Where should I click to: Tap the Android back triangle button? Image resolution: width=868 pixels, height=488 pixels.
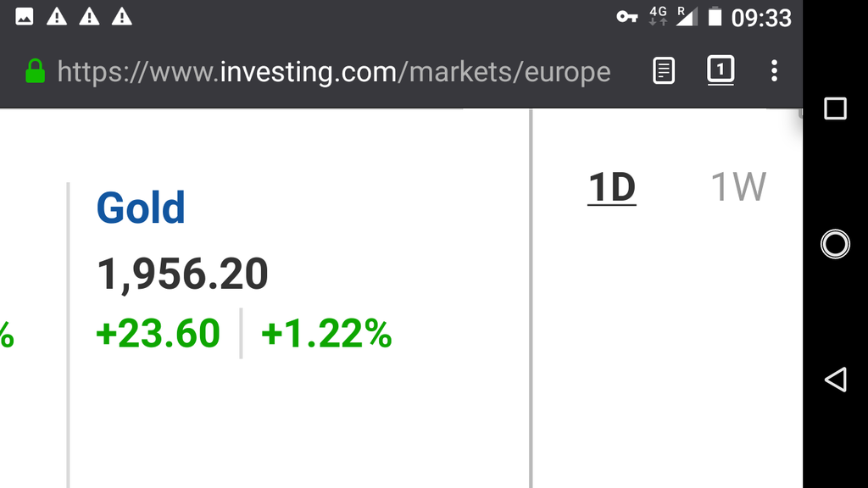coord(835,380)
